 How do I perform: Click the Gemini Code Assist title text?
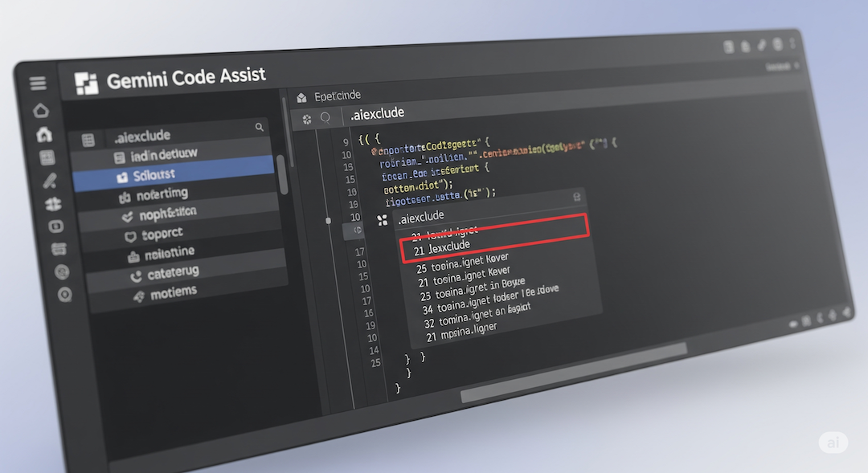coord(186,77)
